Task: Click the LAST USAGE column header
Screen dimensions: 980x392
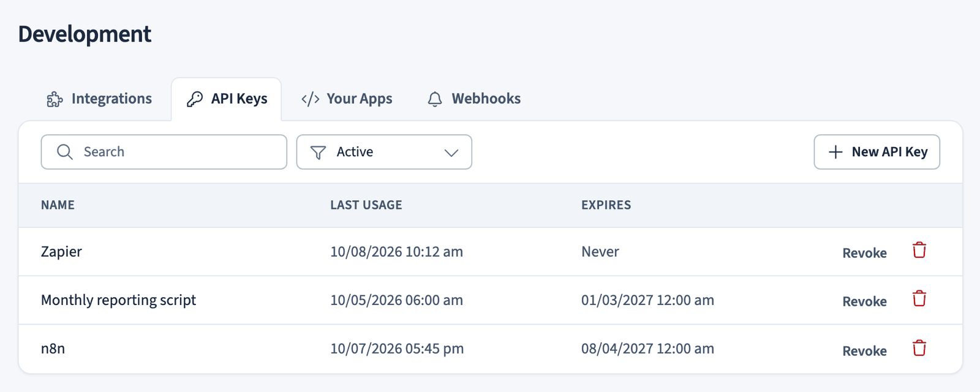Action: pos(366,205)
